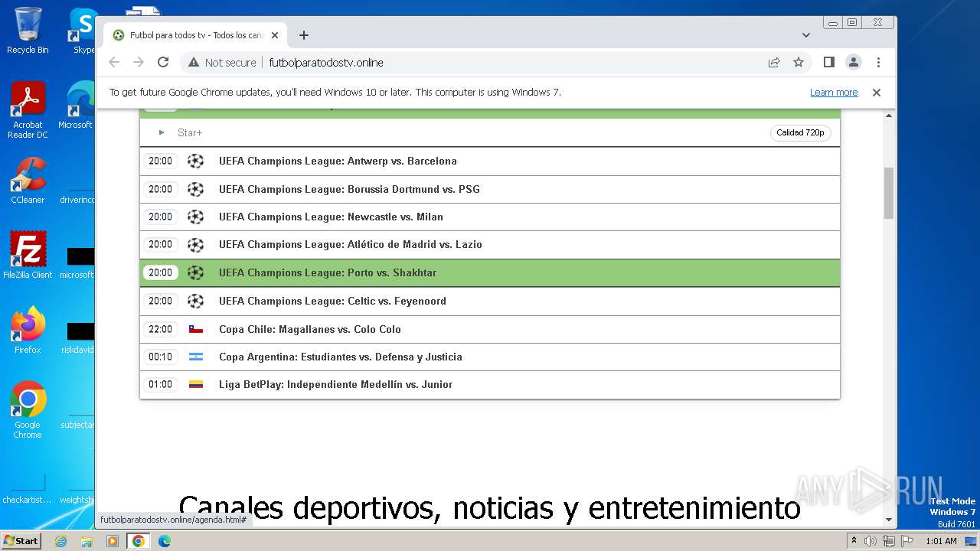Reload the page with the refresh icon

163,62
